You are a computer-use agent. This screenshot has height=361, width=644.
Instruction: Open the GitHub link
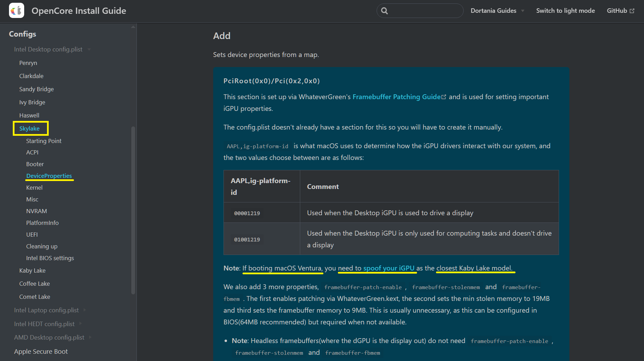(x=620, y=11)
